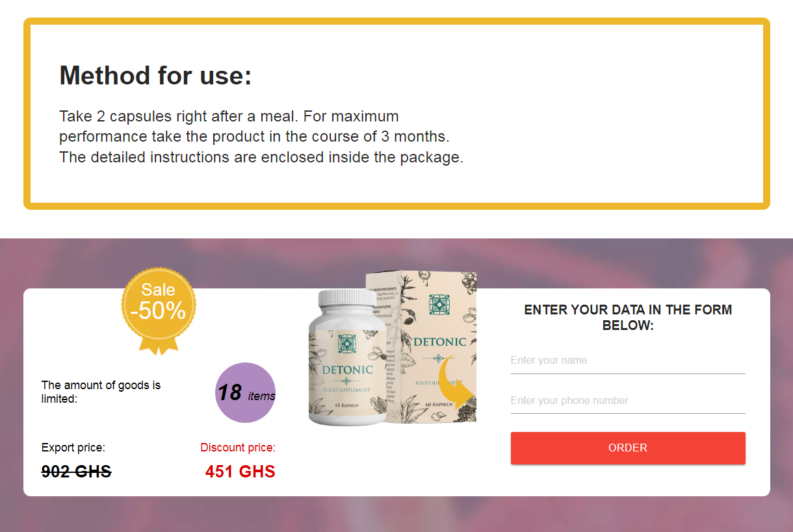Click the crossed-out 902 GHS export price
The image size is (793, 532).
pos(75,471)
